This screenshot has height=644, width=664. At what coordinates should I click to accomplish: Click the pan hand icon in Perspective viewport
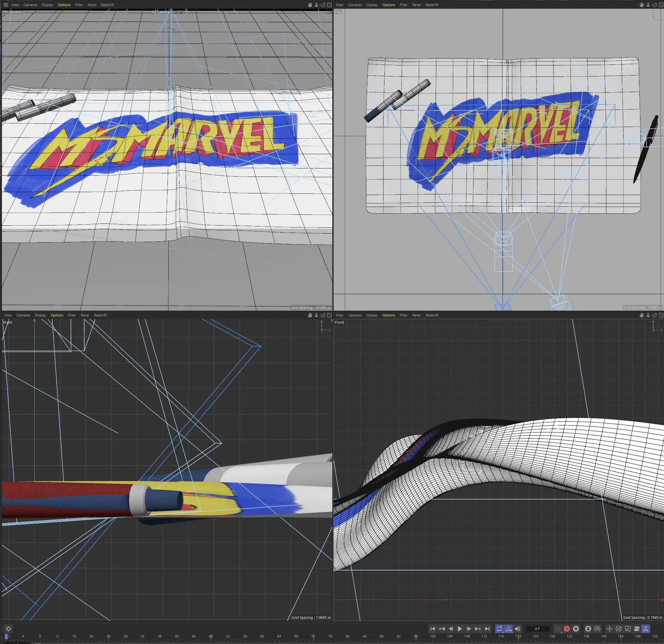[x=310, y=5]
